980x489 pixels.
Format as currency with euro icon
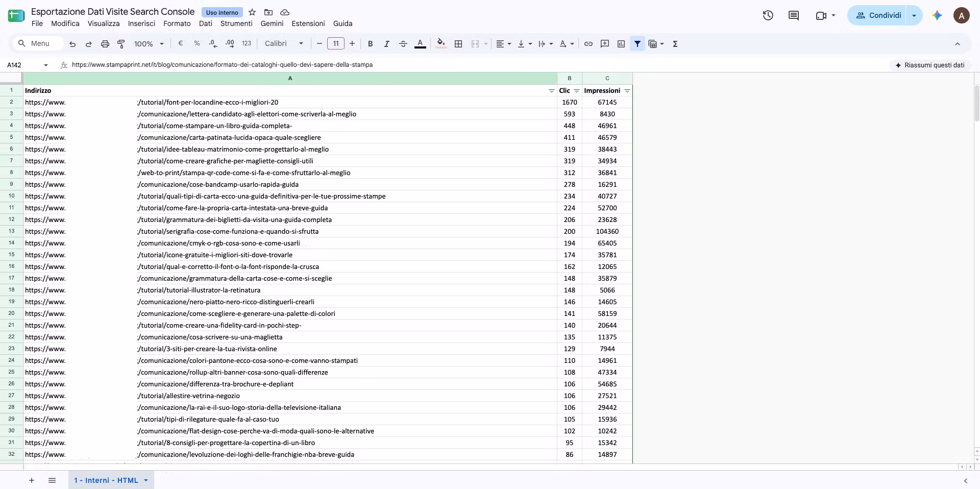[180, 44]
